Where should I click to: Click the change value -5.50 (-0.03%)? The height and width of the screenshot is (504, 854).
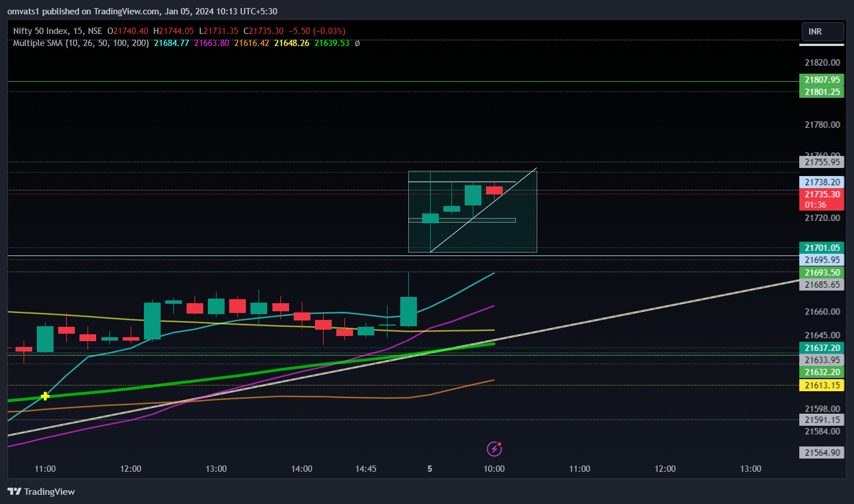[x=317, y=31]
